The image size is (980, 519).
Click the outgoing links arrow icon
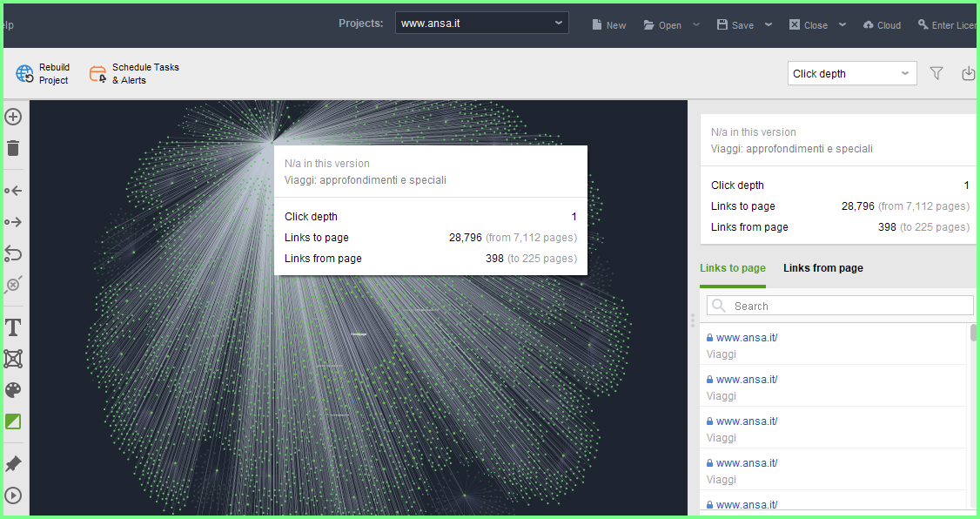coord(13,222)
